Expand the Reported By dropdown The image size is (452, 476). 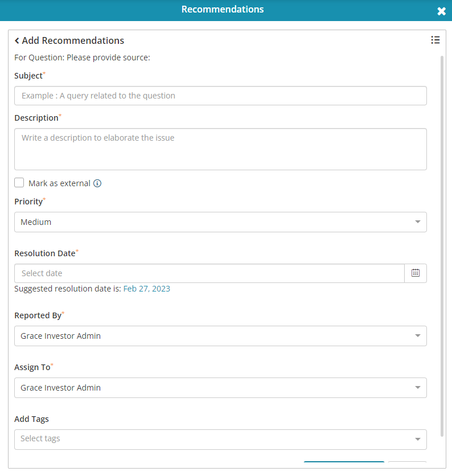pyautogui.click(x=220, y=336)
